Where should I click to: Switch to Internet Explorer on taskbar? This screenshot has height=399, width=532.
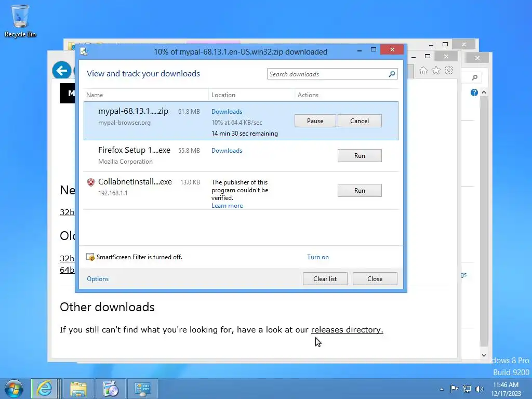point(45,389)
